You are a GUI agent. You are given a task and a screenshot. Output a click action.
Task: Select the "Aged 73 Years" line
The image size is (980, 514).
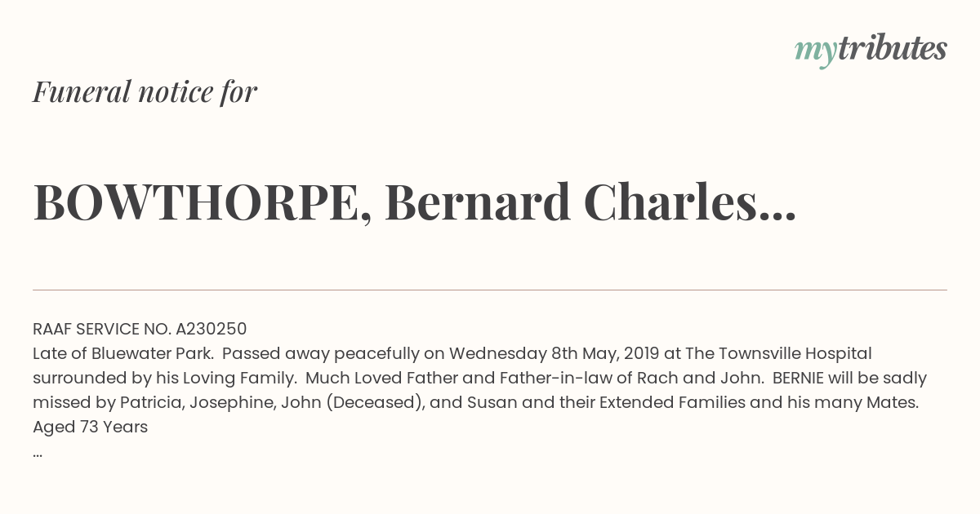[91, 428]
